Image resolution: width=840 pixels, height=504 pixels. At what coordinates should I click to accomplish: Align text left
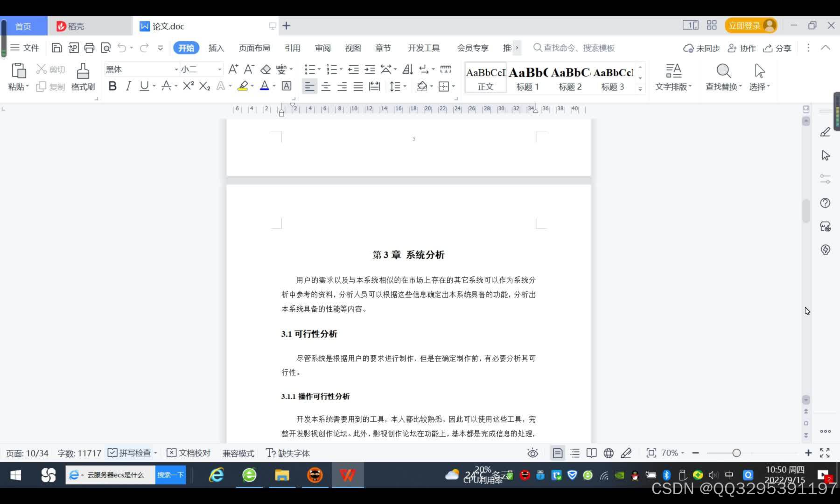click(309, 86)
